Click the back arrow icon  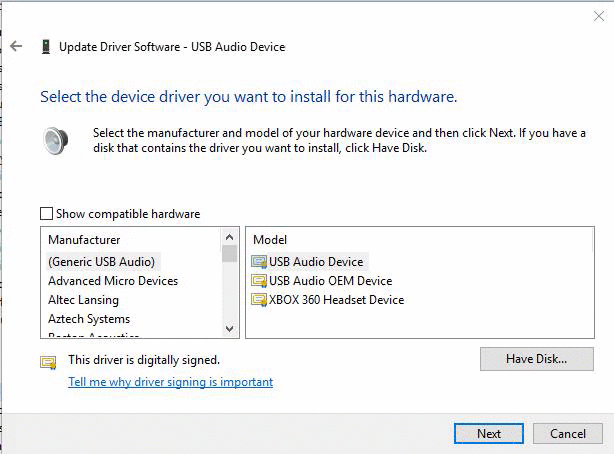click(16, 46)
